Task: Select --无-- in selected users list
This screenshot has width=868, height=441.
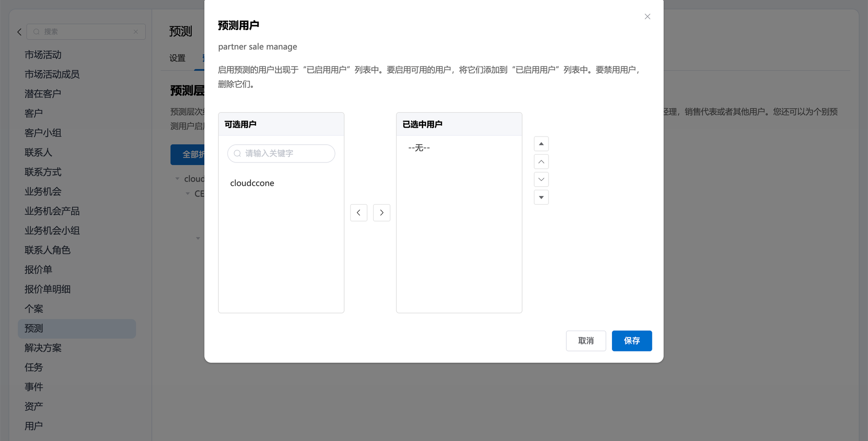Action: (x=419, y=148)
